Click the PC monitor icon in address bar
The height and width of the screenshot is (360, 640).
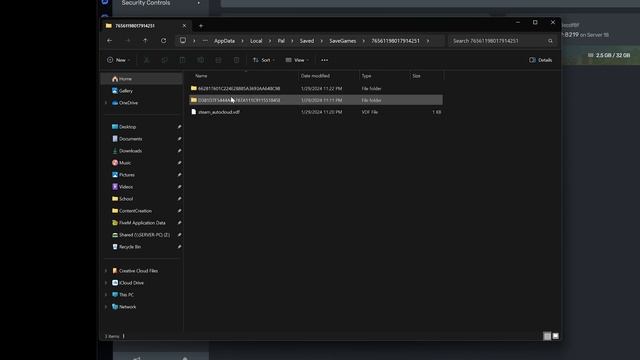(183, 41)
